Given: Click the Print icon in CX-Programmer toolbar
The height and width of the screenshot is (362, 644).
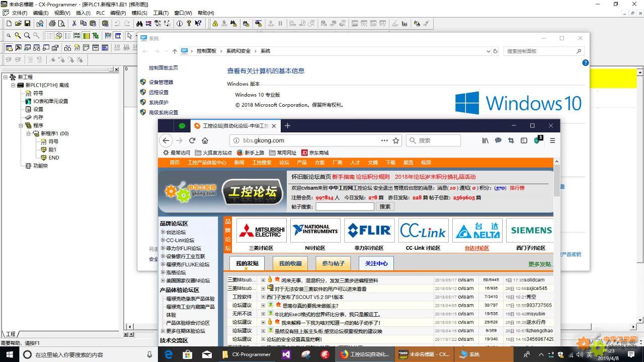Looking at the screenshot, I should coord(52,23).
